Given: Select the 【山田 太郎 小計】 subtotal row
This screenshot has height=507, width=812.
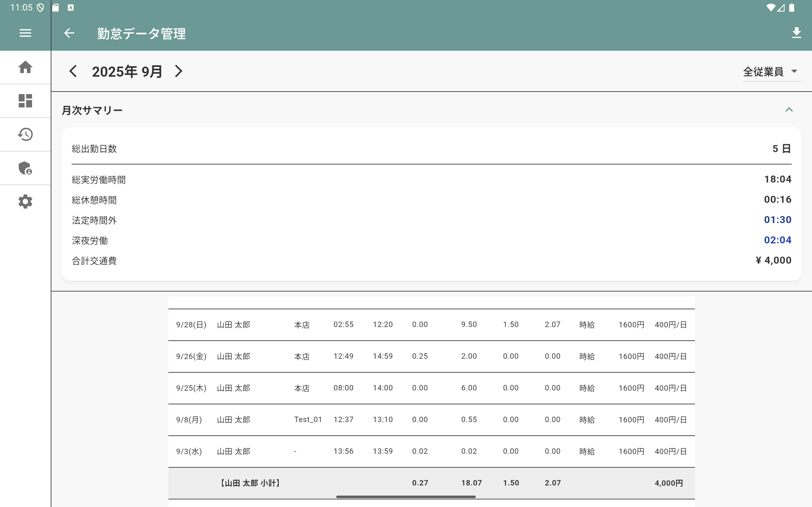Looking at the screenshot, I should [403, 483].
